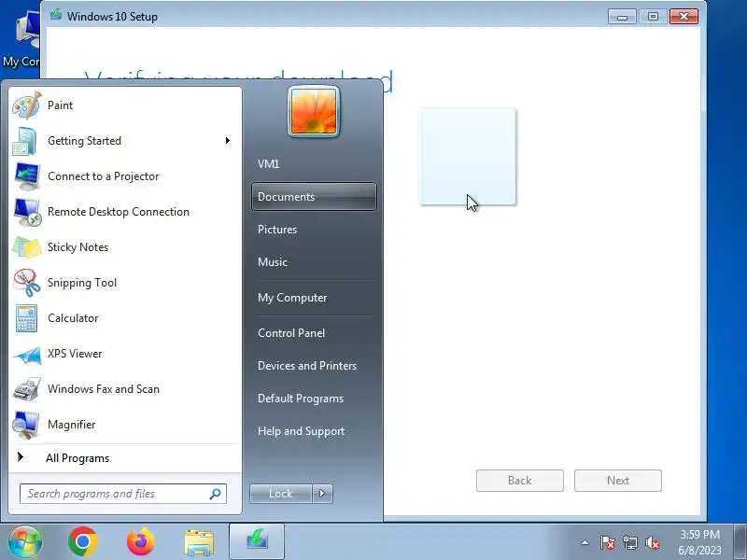The height and width of the screenshot is (560, 747).
Task: Click the taskbar clock showing 3:59 PM
Action: point(699,542)
